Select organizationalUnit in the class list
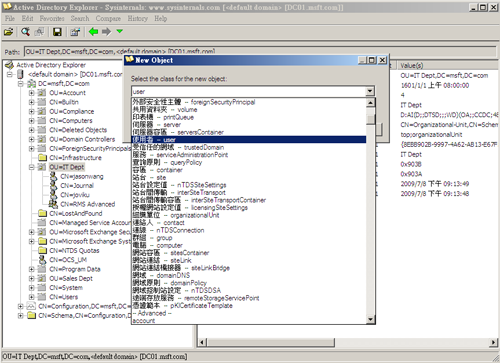 [249, 215]
